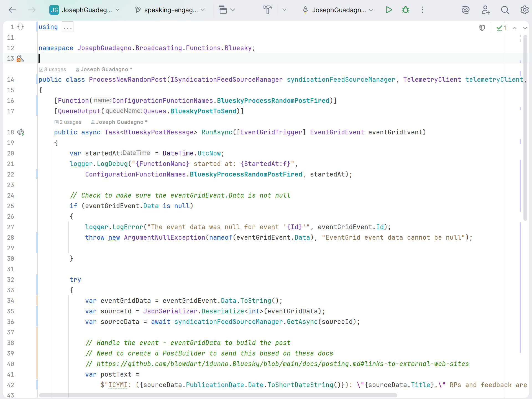Image resolution: width=532 pixels, height=399 pixels.
Task: Click the gutter Azure function run icon on line 18
Action: (x=21, y=132)
